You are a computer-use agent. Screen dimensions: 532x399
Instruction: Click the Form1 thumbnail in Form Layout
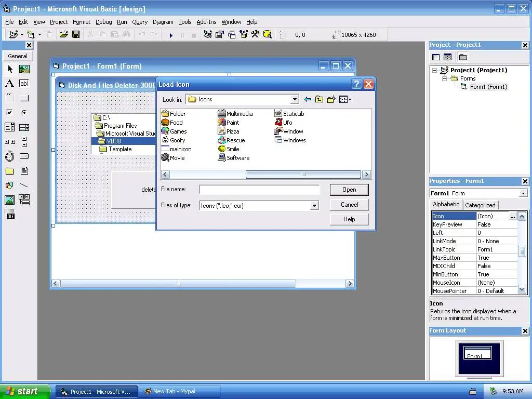coord(477,353)
